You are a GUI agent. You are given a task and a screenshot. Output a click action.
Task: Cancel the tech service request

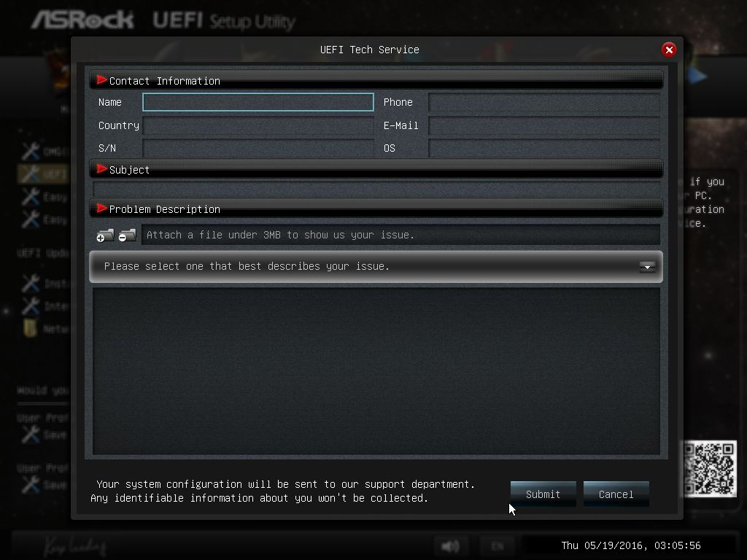click(x=616, y=494)
